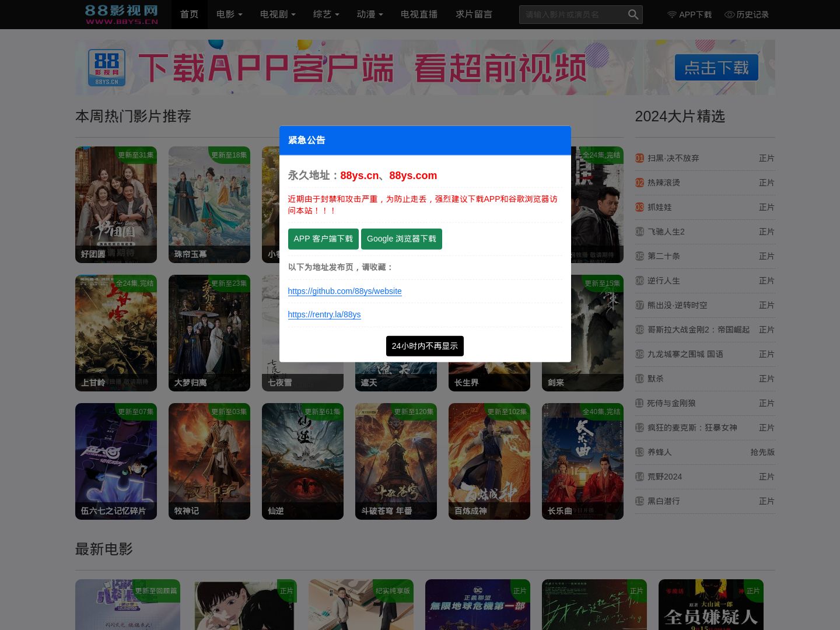Open 牧神记 poster thumbnail
The height and width of the screenshot is (630, 840).
point(209,461)
